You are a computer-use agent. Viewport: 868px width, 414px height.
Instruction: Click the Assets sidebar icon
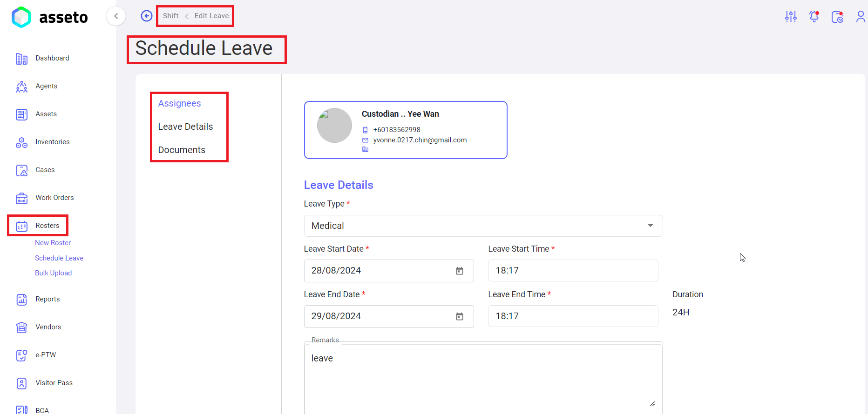pos(21,114)
